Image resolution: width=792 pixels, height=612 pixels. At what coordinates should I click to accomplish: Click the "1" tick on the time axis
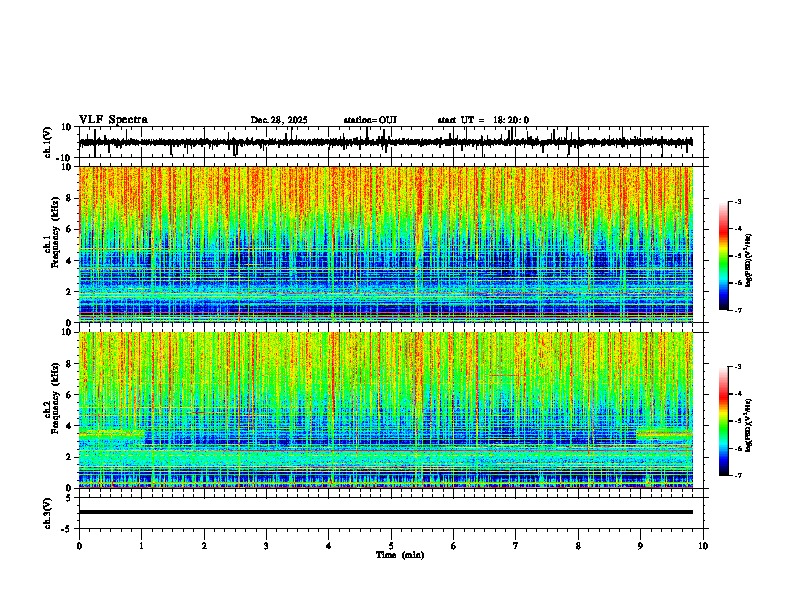pyautogui.click(x=141, y=546)
